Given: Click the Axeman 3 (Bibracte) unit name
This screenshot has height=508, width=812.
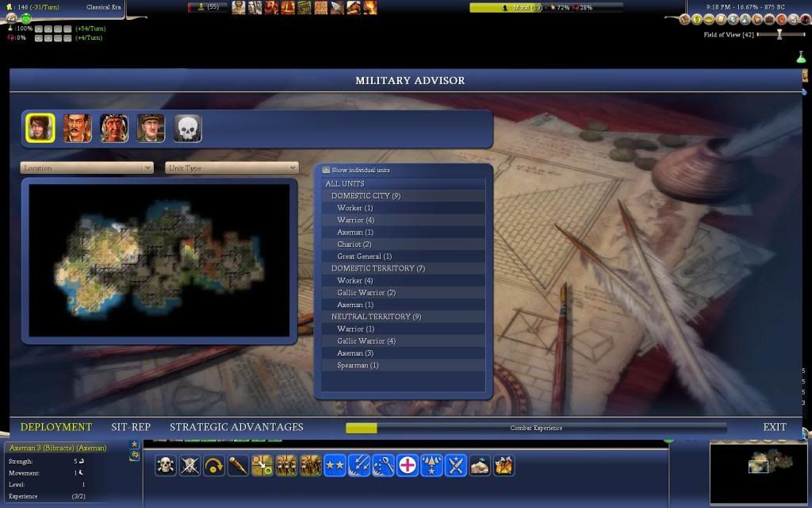Looking at the screenshot, I should click(x=58, y=448).
